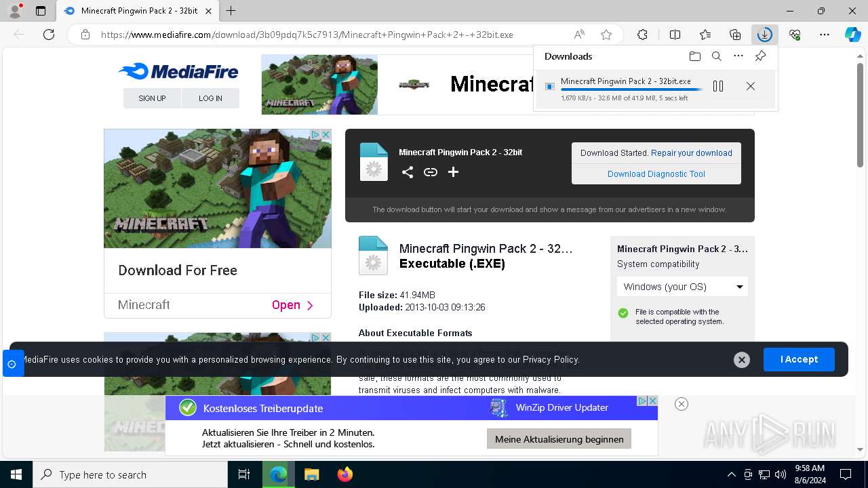Open the floating privacy widget icon
This screenshot has width=868, height=488.
pos(12,364)
